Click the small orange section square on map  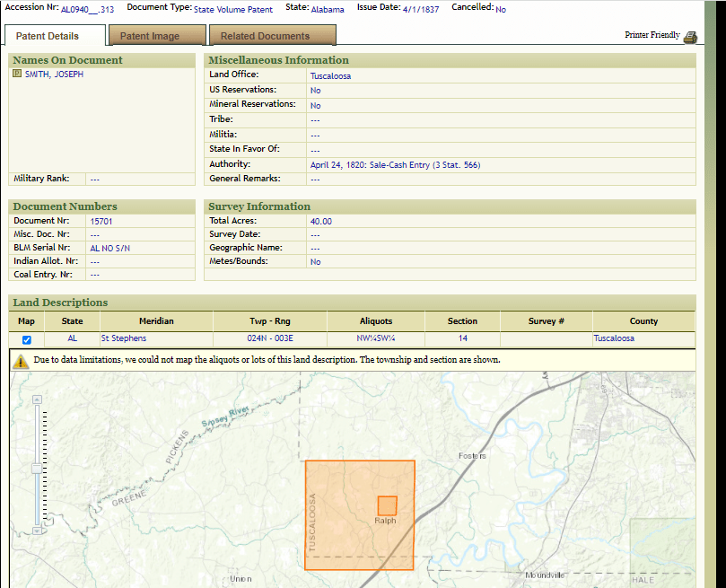tap(387, 505)
